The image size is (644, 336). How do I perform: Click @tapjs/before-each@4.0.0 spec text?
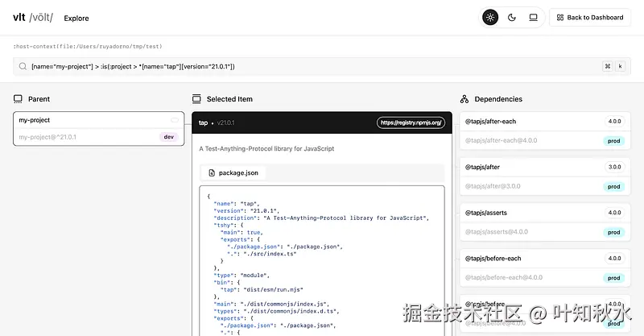click(x=504, y=277)
